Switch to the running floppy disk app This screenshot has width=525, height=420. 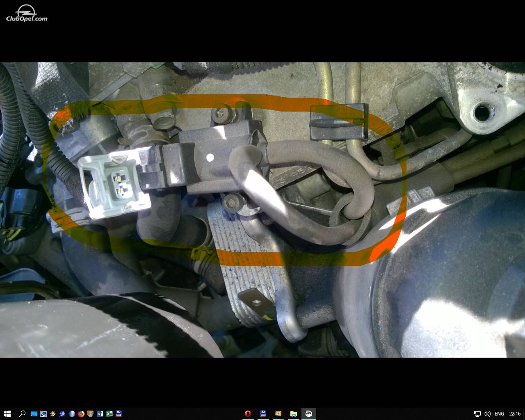point(263,414)
